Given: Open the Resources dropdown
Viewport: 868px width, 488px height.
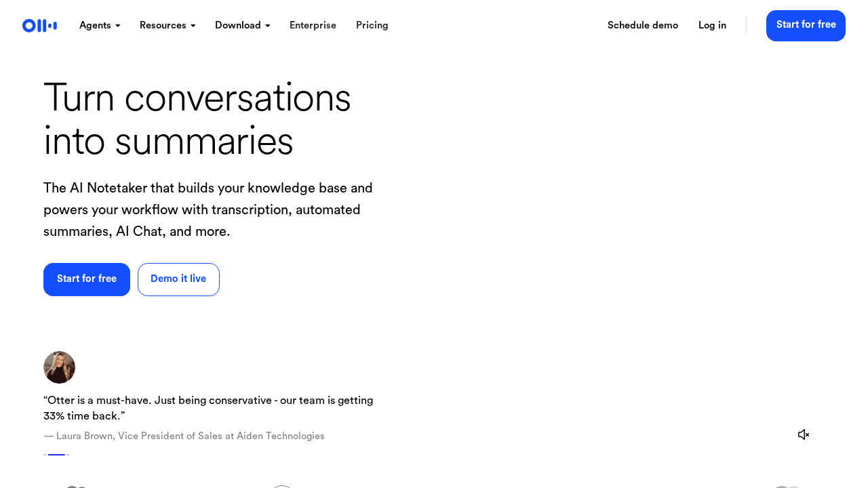Looking at the screenshot, I should point(167,26).
